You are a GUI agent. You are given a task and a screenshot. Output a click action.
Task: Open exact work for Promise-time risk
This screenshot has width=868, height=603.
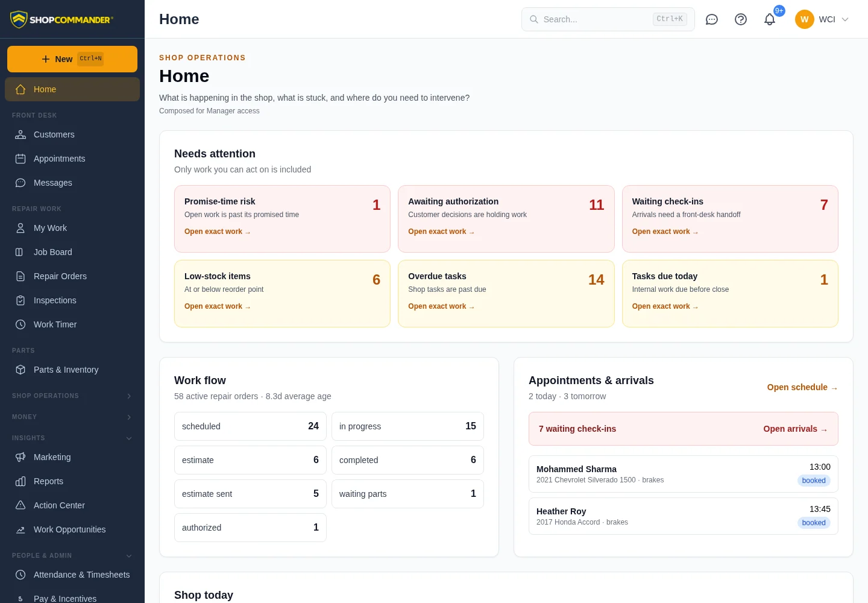pyautogui.click(x=218, y=232)
